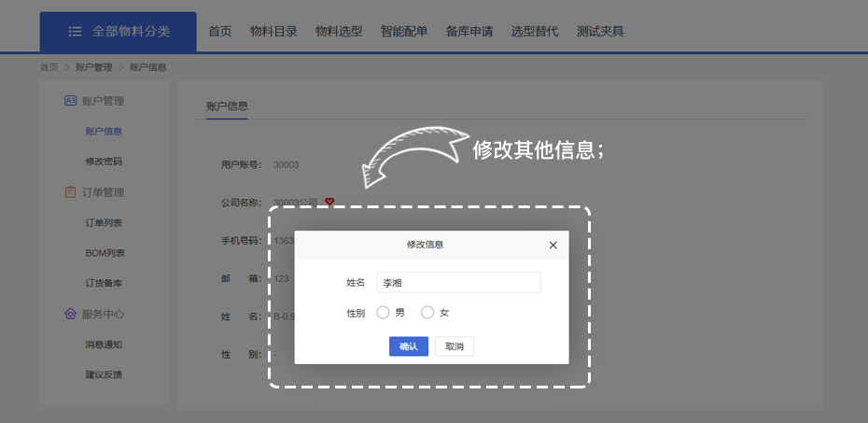The width and height of the screenshot is (868, 423).
Task: Select the 女 radio button
Action: [427, 313]
